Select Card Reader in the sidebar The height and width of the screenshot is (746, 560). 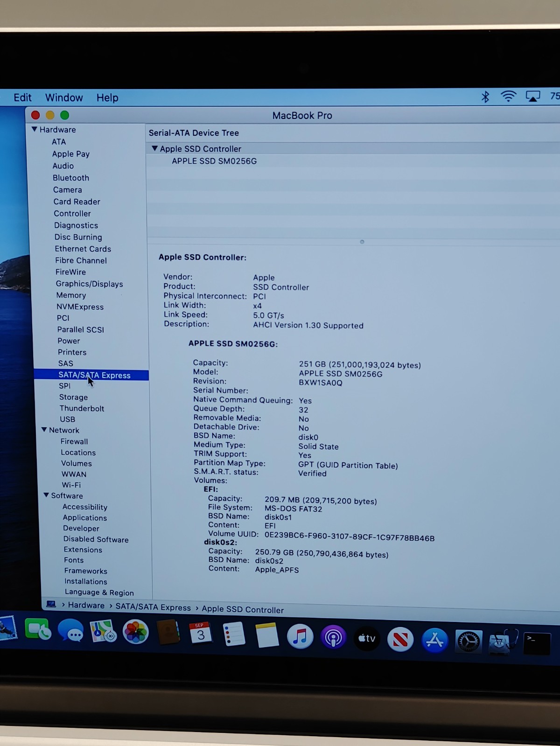point(77,202)
